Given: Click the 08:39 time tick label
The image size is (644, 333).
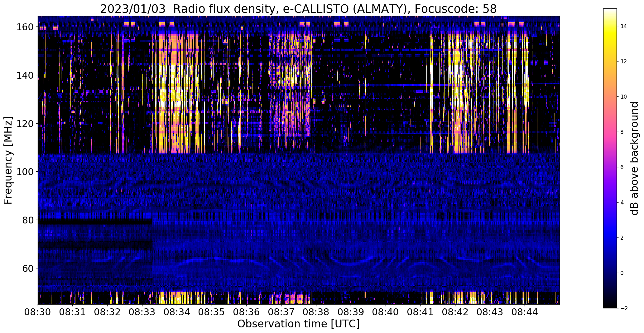Looking at the screenshot, I should 351,311.
